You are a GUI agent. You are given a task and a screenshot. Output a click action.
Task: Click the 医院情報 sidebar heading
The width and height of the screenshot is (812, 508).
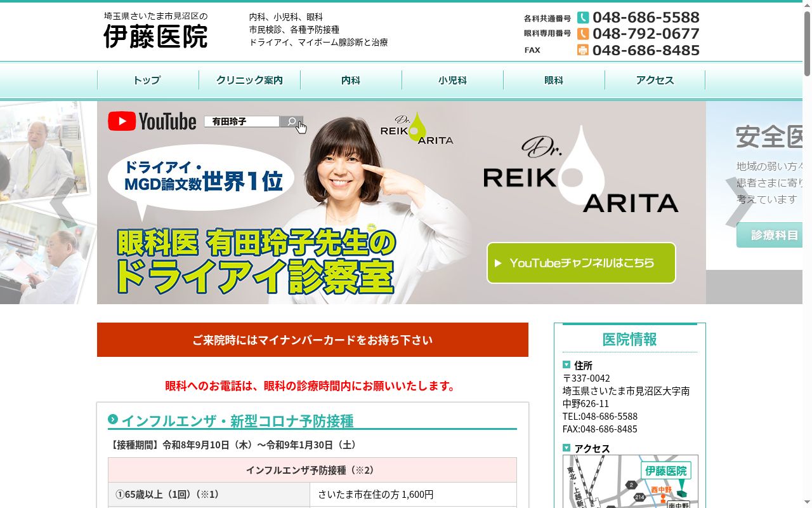coord(630,339)
